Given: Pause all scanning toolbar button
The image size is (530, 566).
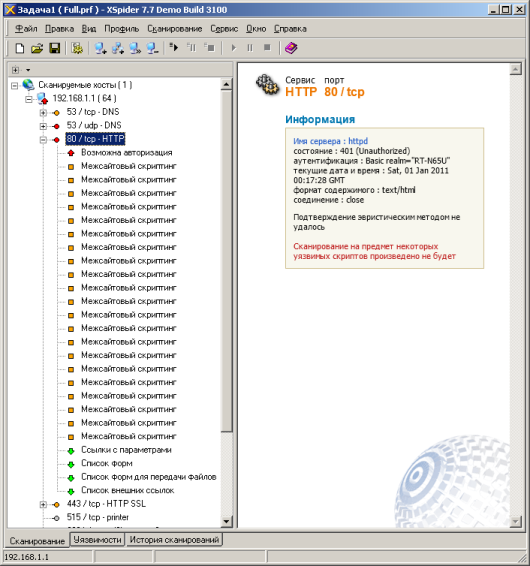Looking at the screenshot, I should [x=250, y=48].
